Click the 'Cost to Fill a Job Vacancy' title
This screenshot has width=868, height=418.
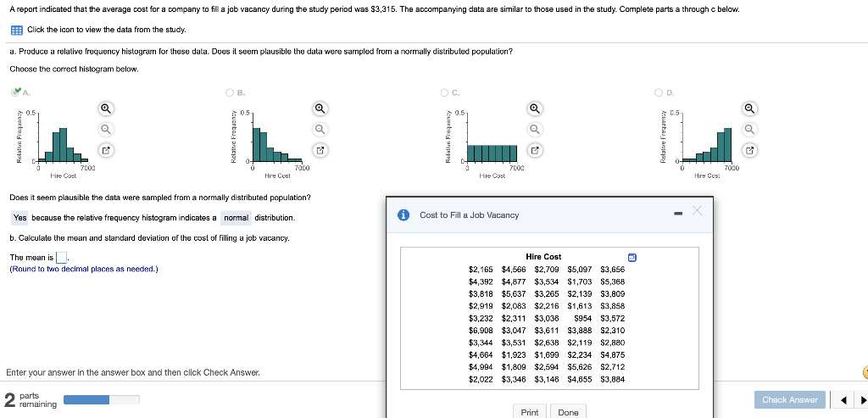[470, 215]
